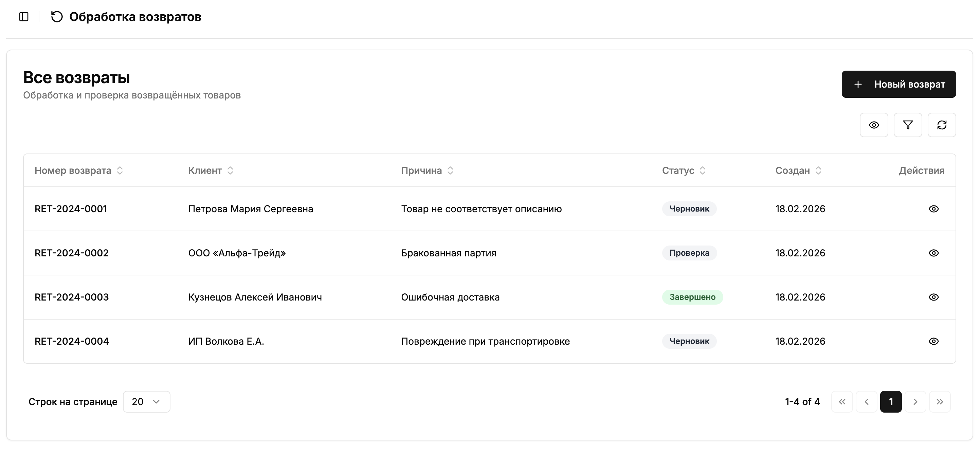Select page 1 in pagination
Viewport: 980px width, 453px height.
coord(891,402)
